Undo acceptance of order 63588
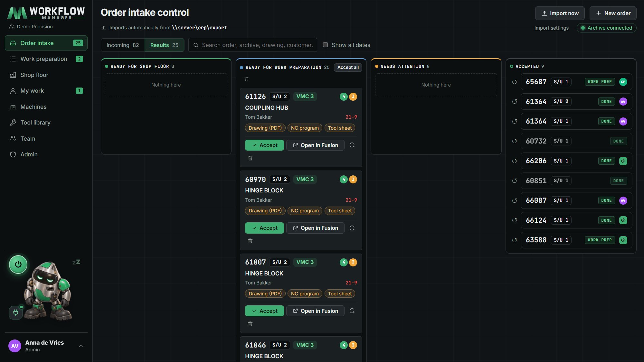 pyautogui.click(x=515, y=240)
